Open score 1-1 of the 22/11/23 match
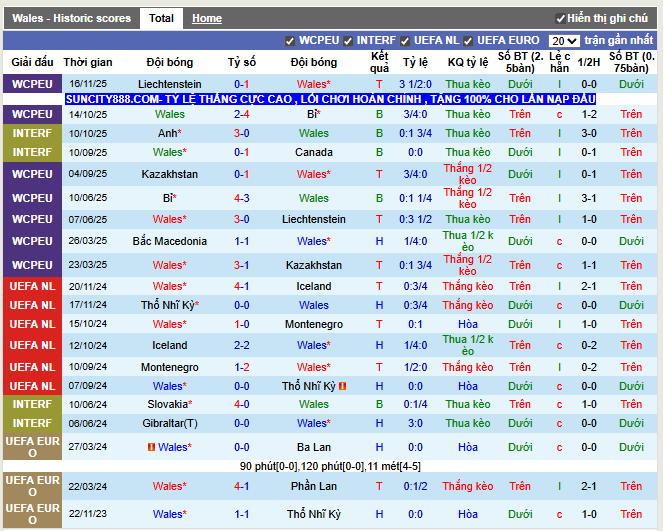Image resolution: width=664 pixels, height=531 pixels. tap(241, 514)
